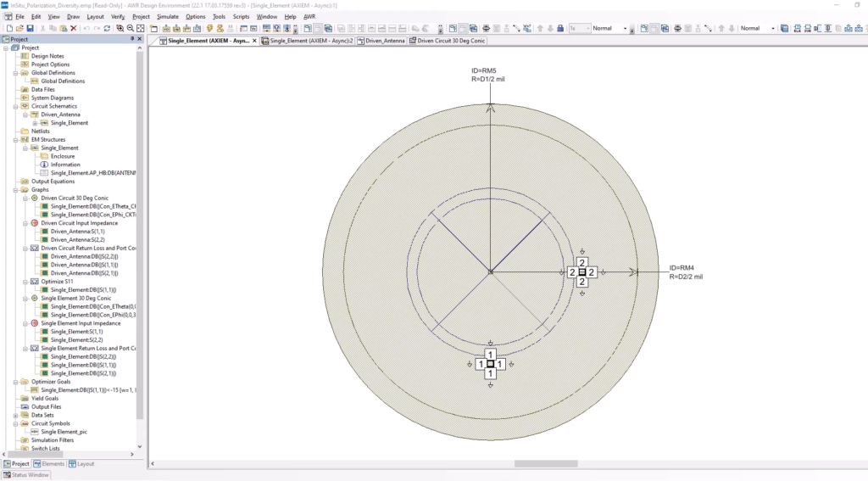Open the Layout menu
Image resolution: width=868 pixels, height=481 pixels.
coord(95,17)
